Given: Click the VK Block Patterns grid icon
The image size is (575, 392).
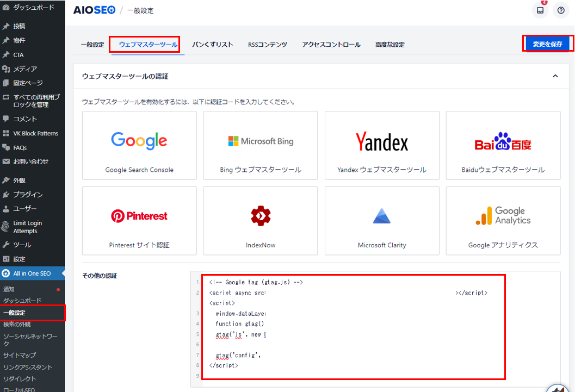Looking at the screenshot, I should point(6,133).
